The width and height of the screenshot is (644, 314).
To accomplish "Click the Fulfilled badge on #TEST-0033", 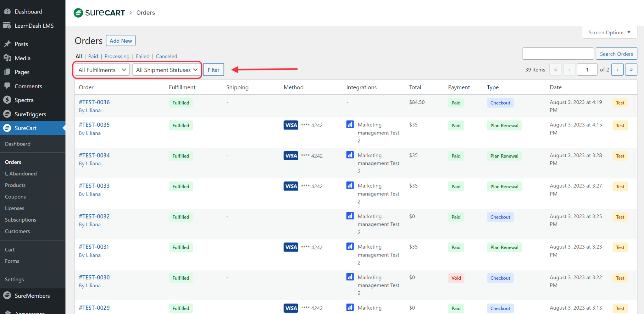I will (181, 186).
